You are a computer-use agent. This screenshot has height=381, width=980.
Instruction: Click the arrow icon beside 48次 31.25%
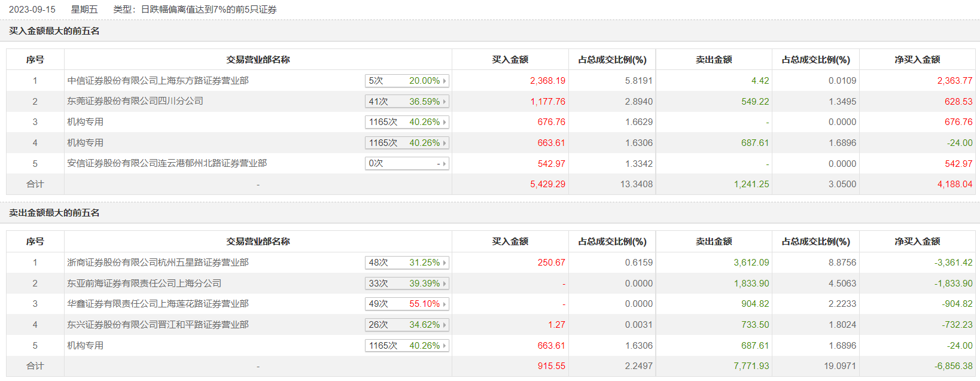(445, 263)
